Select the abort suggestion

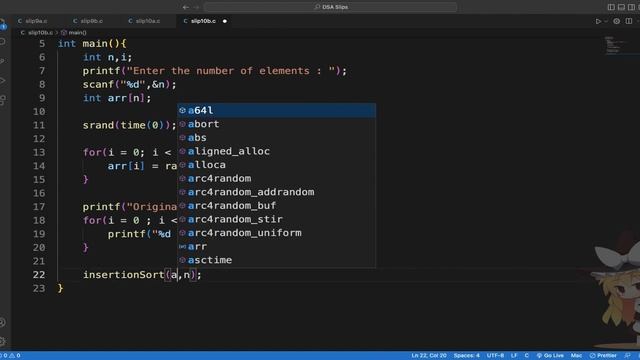point(276,124)
